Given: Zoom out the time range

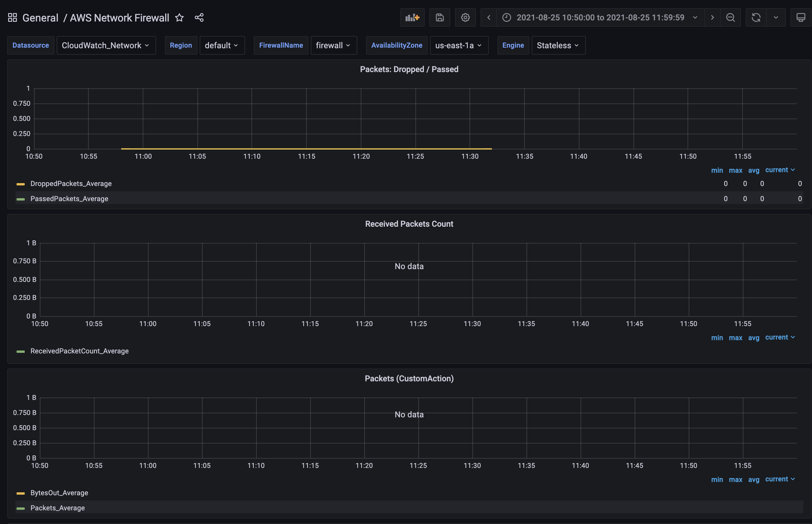Looking at the screenshot, I should click(730, 17).
